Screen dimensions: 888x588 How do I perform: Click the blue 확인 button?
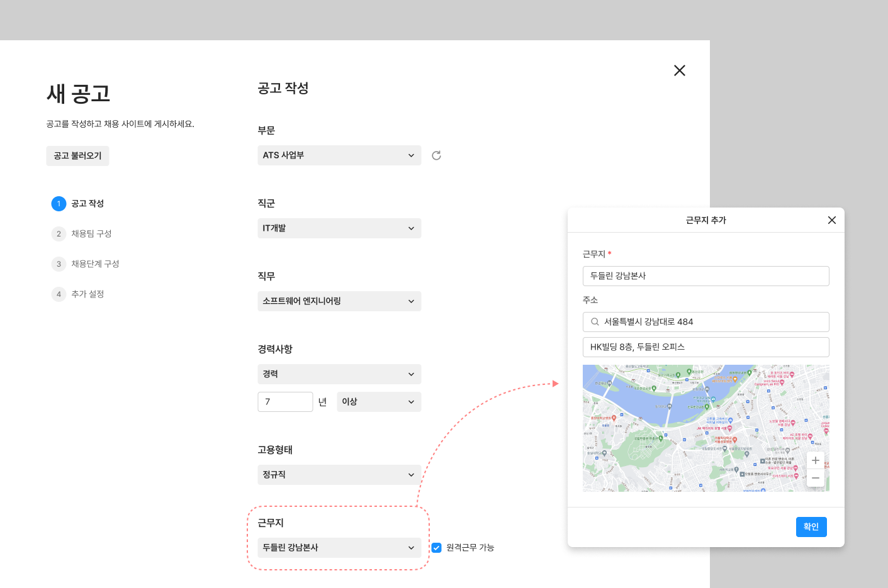tap(811, 527)
